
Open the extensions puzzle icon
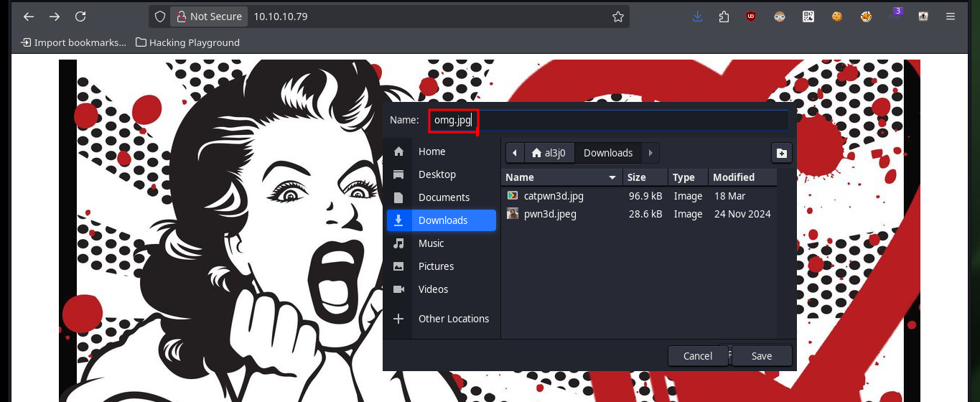coord(724,17)
